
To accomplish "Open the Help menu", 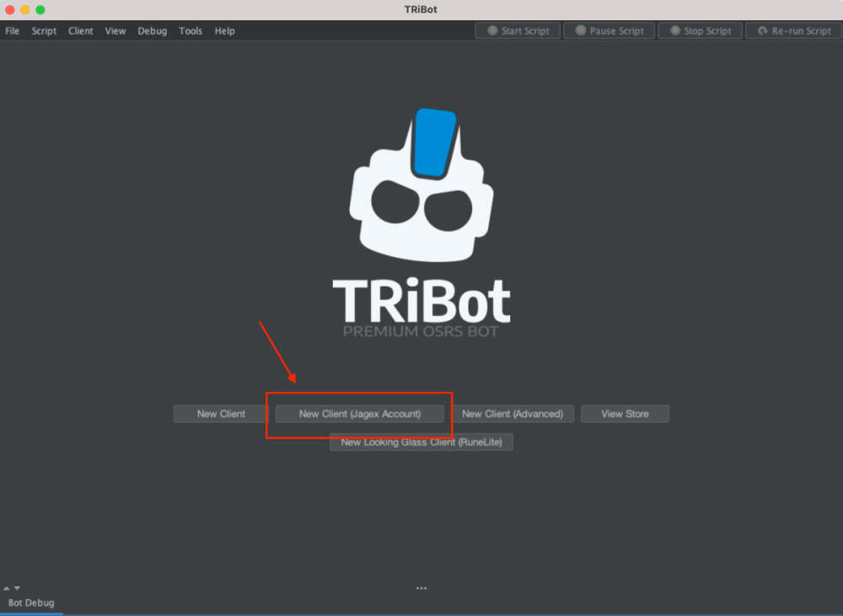I will [225, 30].
